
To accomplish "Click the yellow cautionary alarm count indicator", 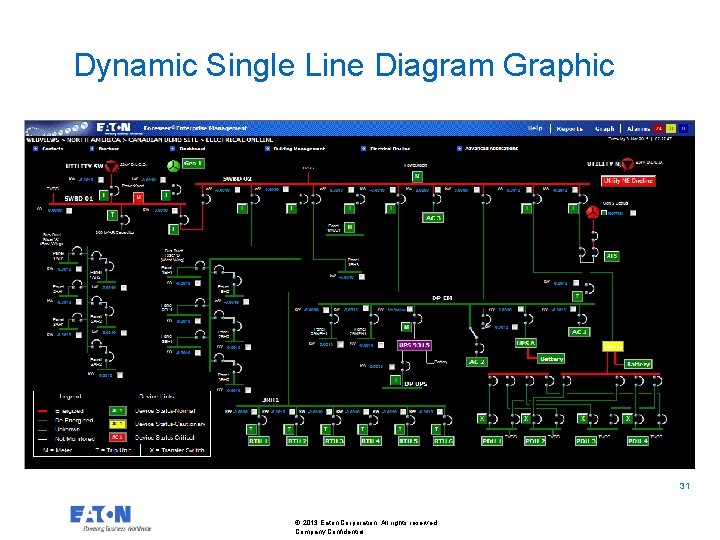I will [671, 129].
